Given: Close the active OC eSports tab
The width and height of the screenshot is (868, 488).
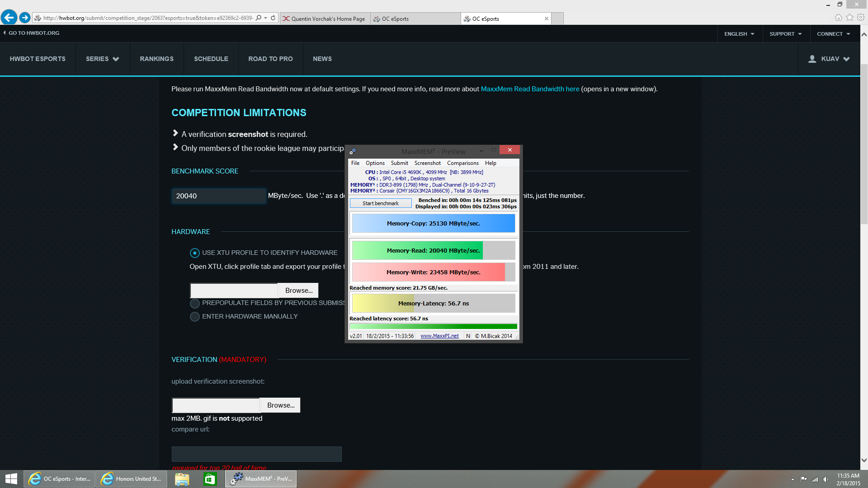Looking at the screenshot, I should click(547, 19).
